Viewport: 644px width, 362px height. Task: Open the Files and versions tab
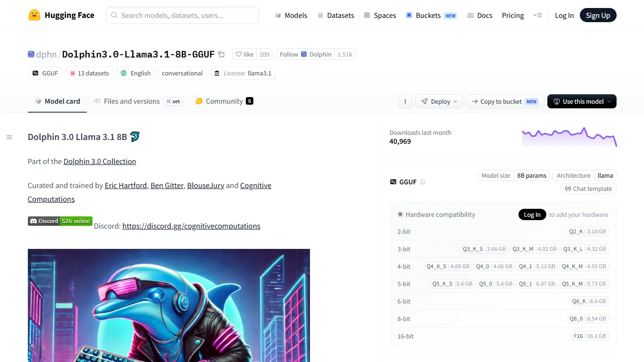(137, 101)
